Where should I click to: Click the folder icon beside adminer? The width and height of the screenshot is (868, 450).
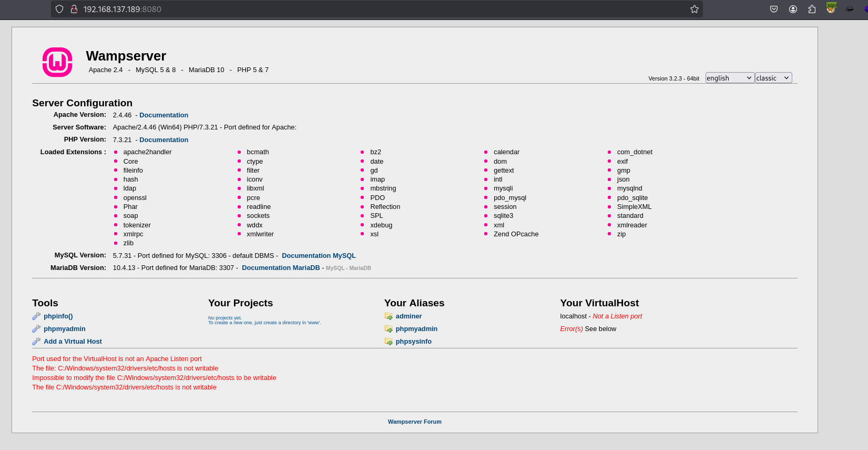[389, 316]
